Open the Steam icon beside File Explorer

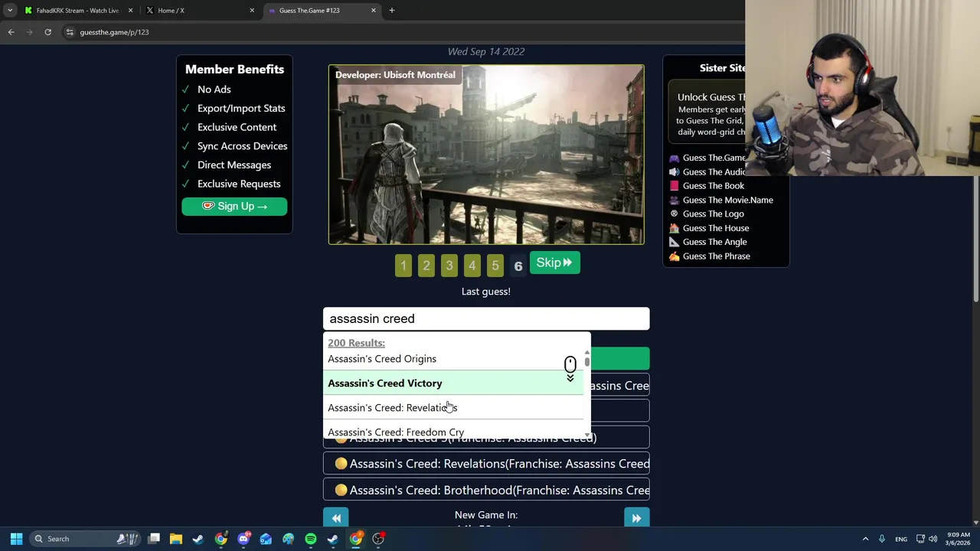pyautogui.click(x=198, y=539)
